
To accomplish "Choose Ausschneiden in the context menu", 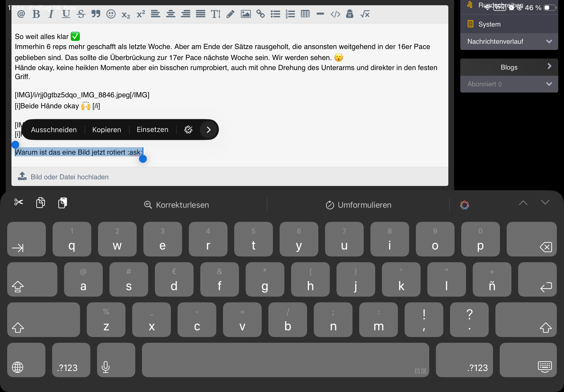I will 54,130.
